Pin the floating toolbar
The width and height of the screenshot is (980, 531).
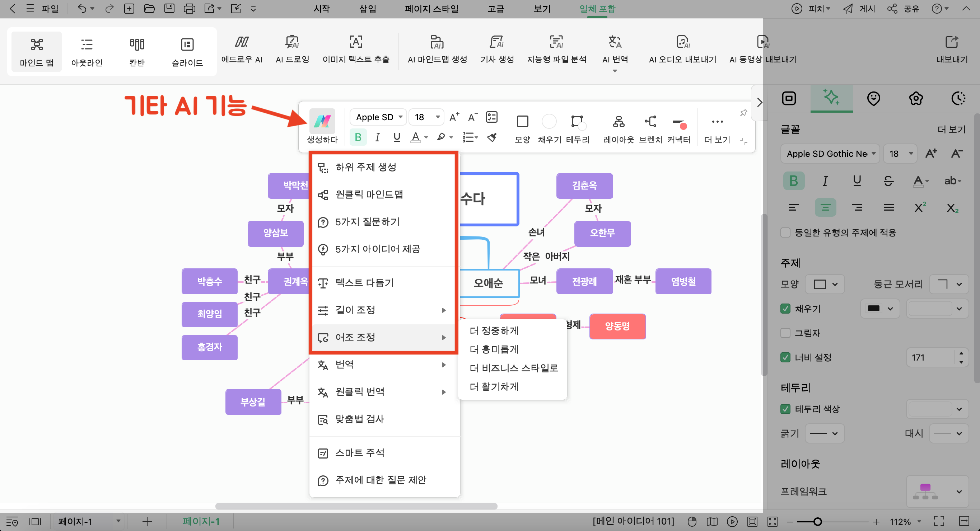click(744, 113)
